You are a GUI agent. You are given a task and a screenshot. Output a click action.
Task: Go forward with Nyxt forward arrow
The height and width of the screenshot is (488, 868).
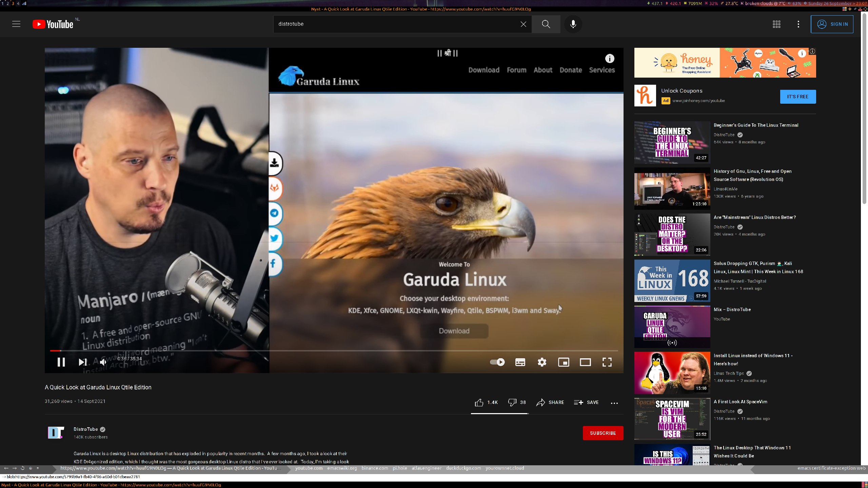coord(14,468)
